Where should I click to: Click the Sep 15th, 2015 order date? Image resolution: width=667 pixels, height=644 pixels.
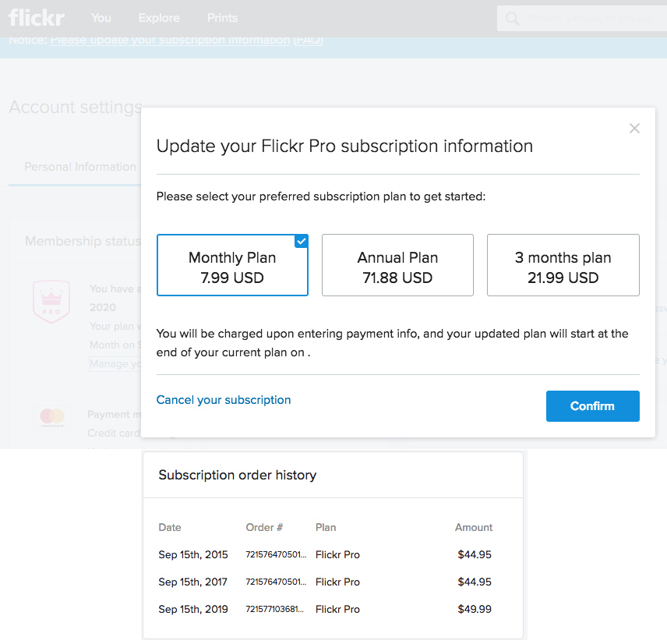193,554
